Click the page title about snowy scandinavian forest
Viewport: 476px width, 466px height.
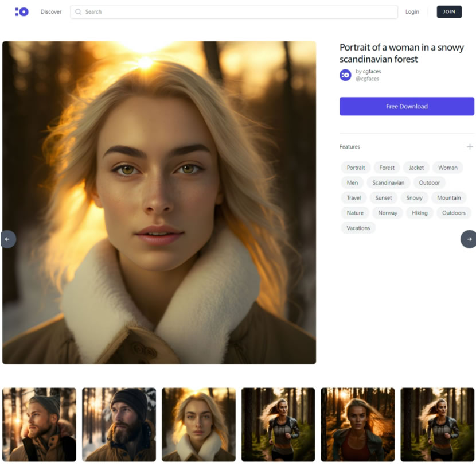pyautogui.click(x=401, y=53)
